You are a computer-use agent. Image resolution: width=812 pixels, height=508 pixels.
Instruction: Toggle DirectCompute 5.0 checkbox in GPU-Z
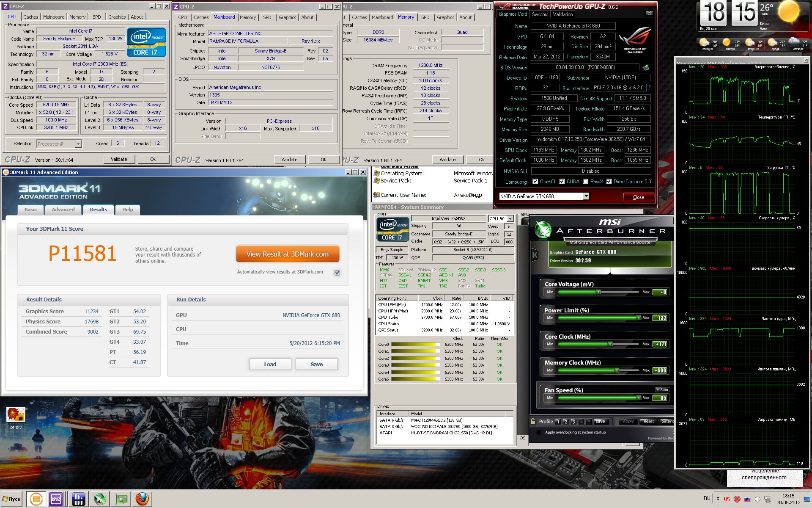(x=609, y=182)
